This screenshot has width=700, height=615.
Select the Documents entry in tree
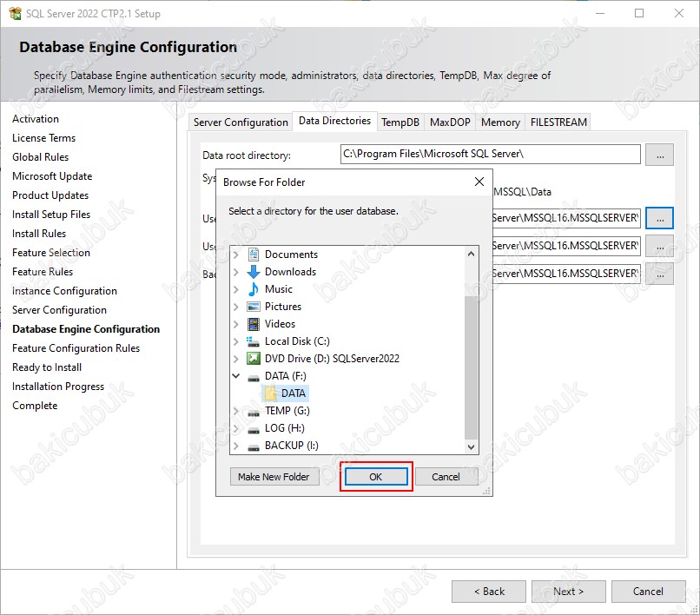click(x=291, y=255)
